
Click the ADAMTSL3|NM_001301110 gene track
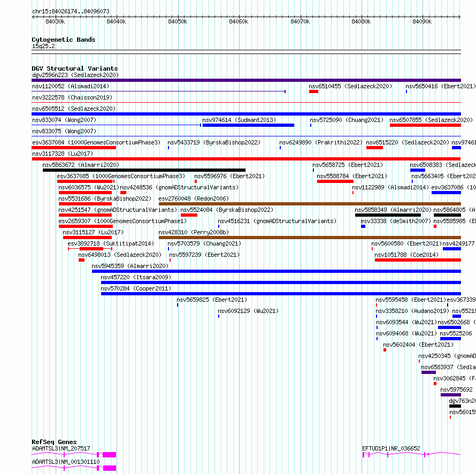tap(74, 468)
